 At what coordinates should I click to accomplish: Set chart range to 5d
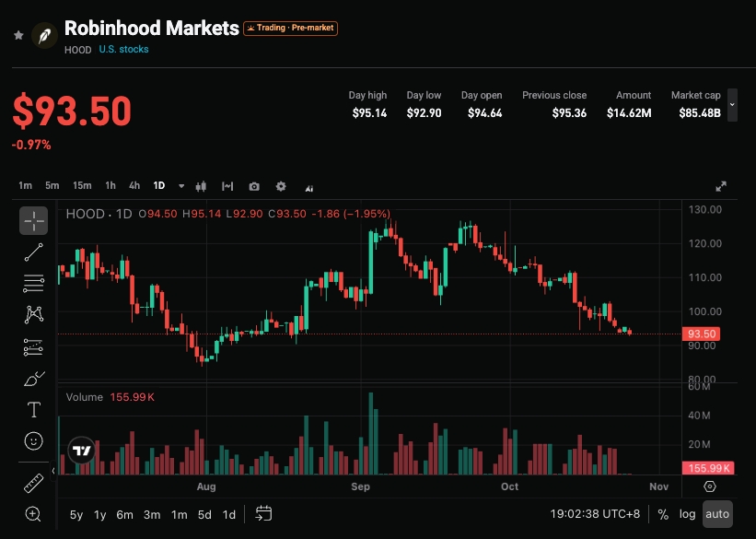coord(204,515)
